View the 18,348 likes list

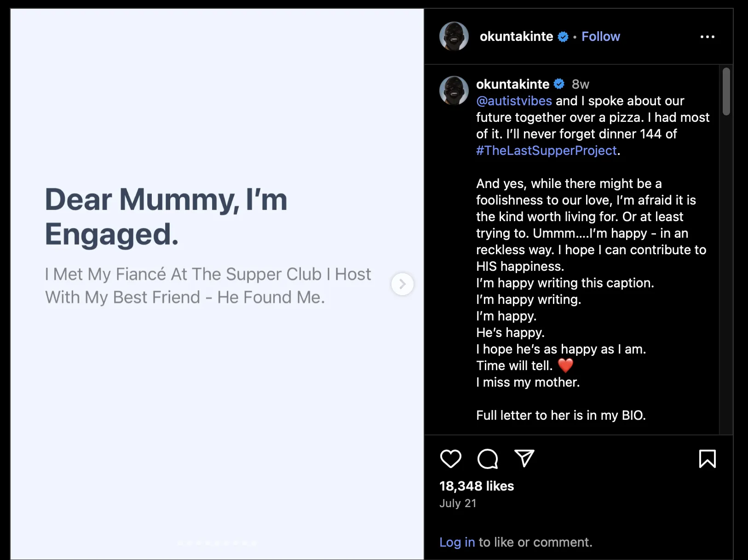point(477,486)
